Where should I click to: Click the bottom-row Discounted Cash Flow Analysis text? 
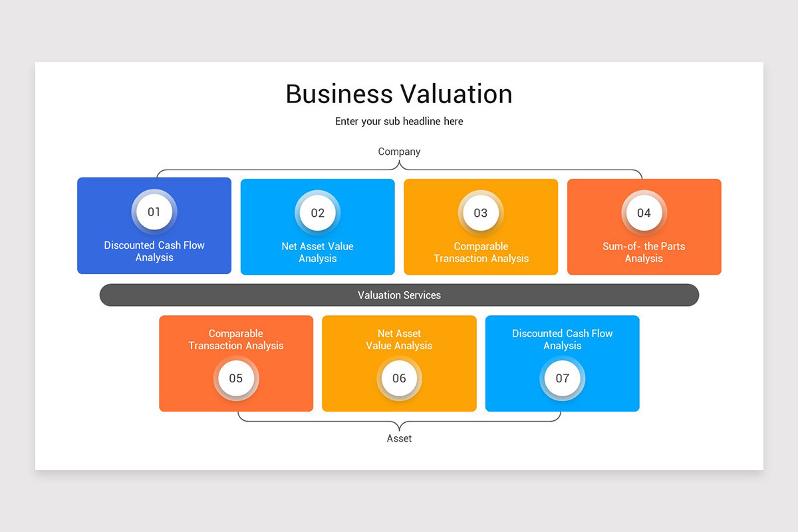click(x=563, y=340)
